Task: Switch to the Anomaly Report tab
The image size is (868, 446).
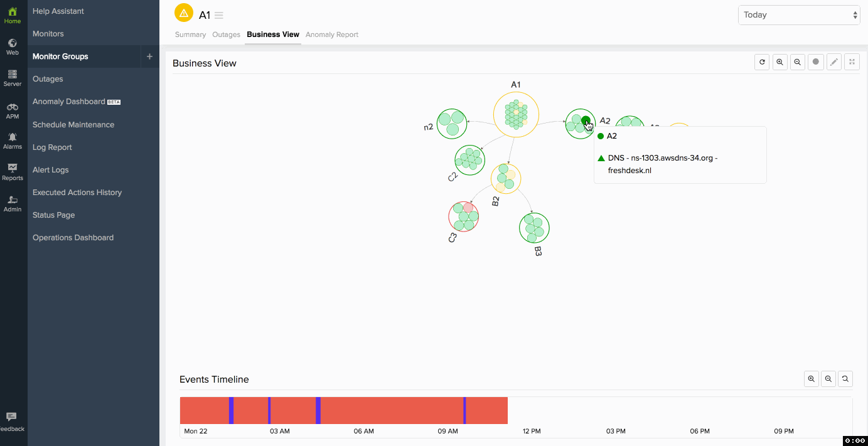Action: [x=331, y=35]
